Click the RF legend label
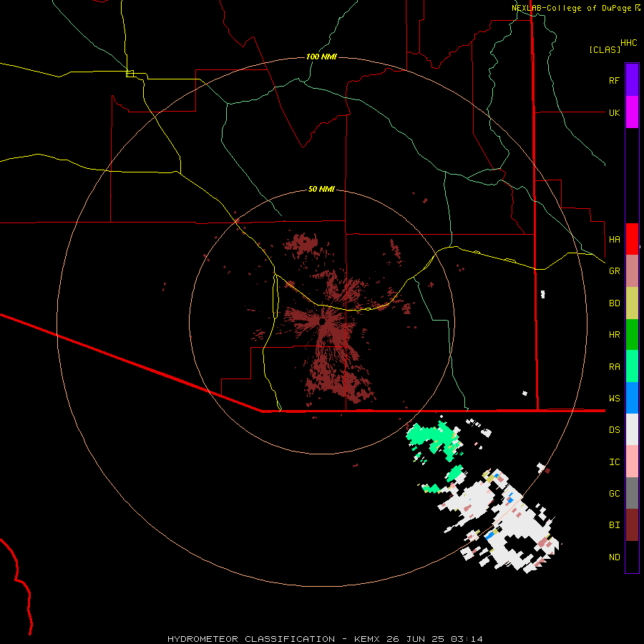 [x=614, y=80]
